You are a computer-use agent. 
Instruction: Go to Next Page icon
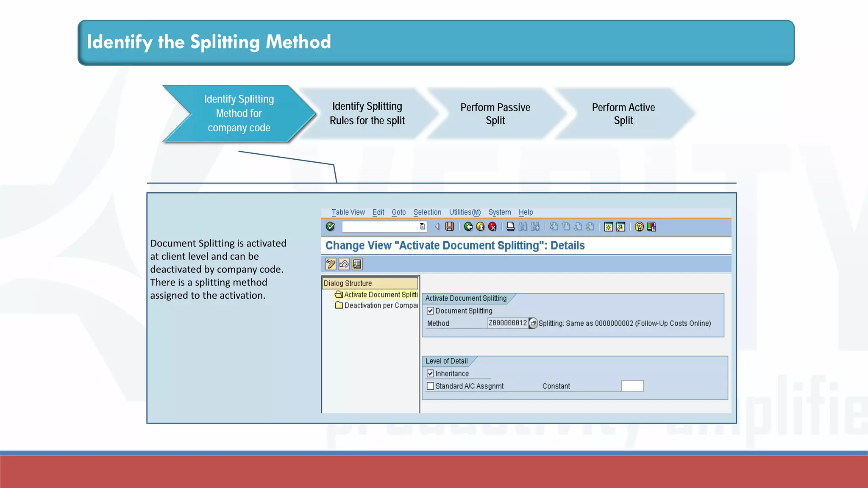pyautogui.click(x=578, y=227)
